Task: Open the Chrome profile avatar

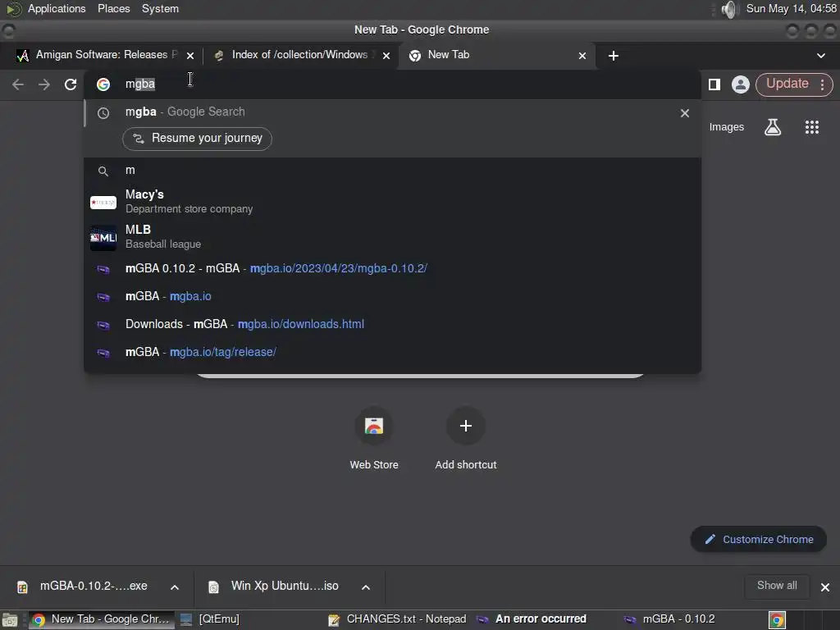Action: point(741,84)
